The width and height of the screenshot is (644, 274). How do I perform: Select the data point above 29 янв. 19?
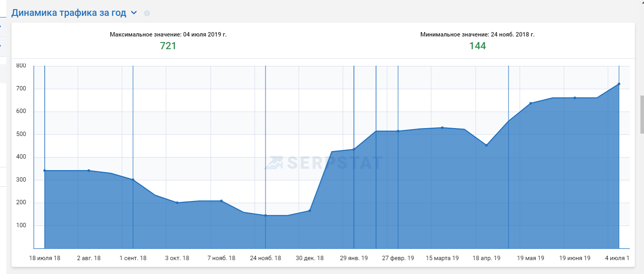point(354,149)
